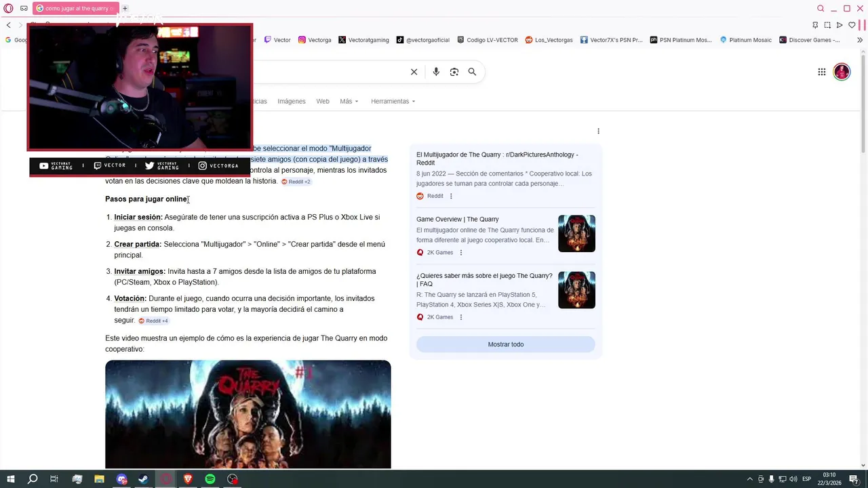
Task: Open the Discover Games bookmark
Action: pyautogui.click(x=810, y=40)
